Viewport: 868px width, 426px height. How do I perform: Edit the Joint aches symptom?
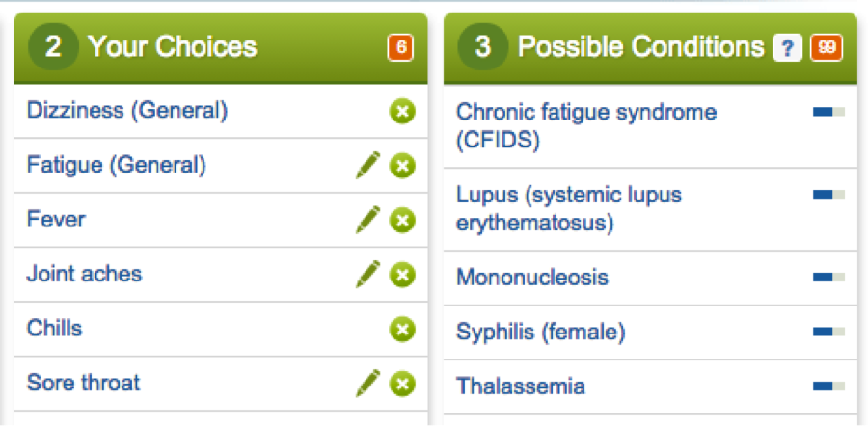pos(367,274)
